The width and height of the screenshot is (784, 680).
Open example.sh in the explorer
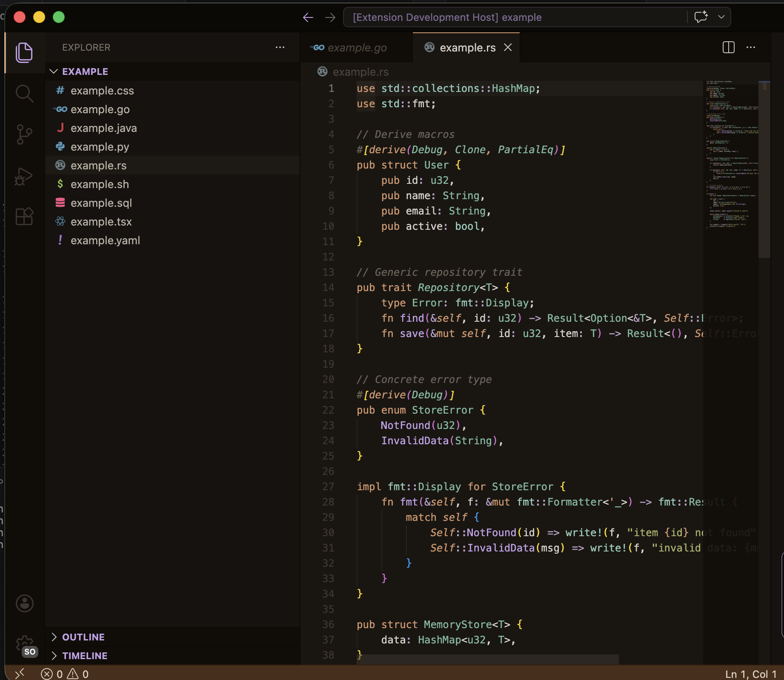point(172,184)
